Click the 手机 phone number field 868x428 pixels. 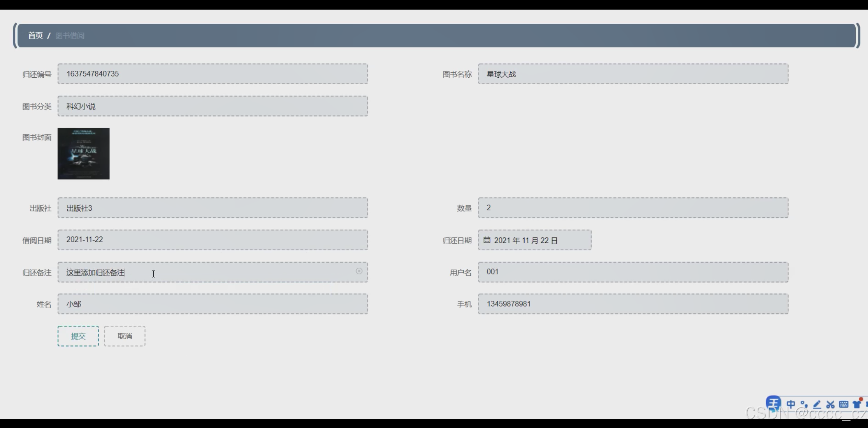pyautogui.click(x=633, y=304)
